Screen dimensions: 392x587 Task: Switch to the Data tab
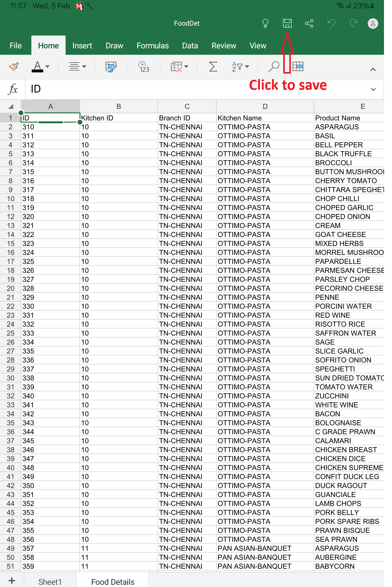(x=190, y=45)
